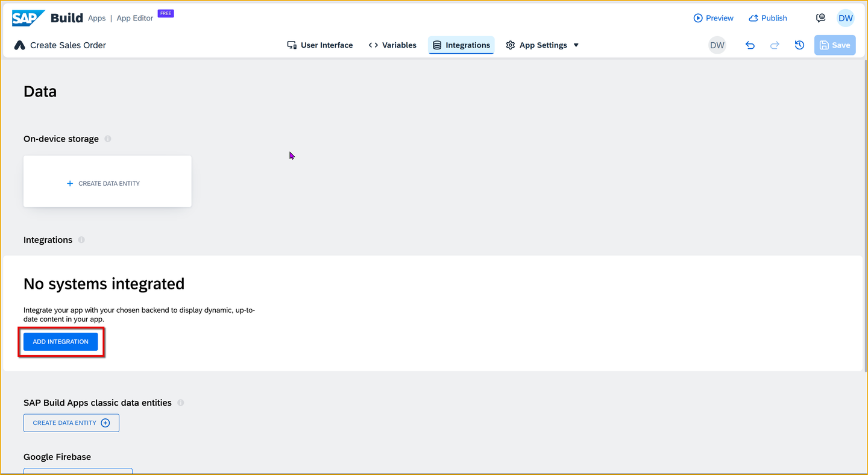
Task: Click the FREE plan badge
Action: coord(166,13)
